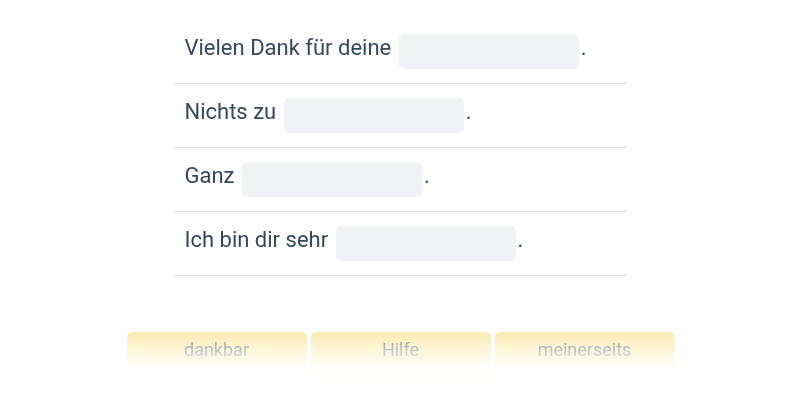Pick the 'dankbar' word tile
The image size is (800, 400).
coord(216,349)
